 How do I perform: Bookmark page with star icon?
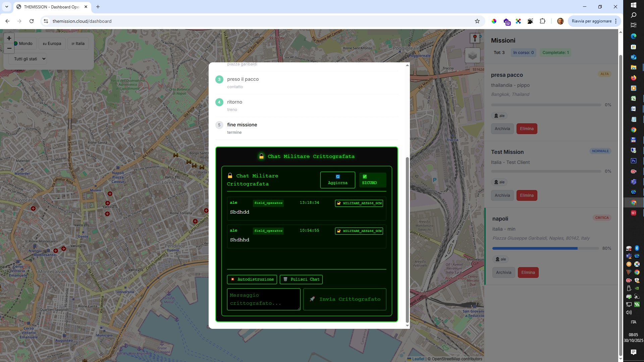click(477, 21)
